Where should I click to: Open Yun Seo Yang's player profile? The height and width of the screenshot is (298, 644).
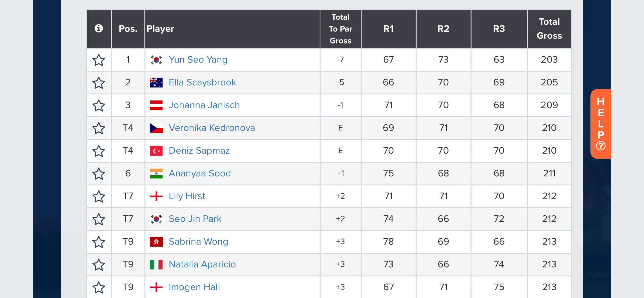tap(198, 60)
